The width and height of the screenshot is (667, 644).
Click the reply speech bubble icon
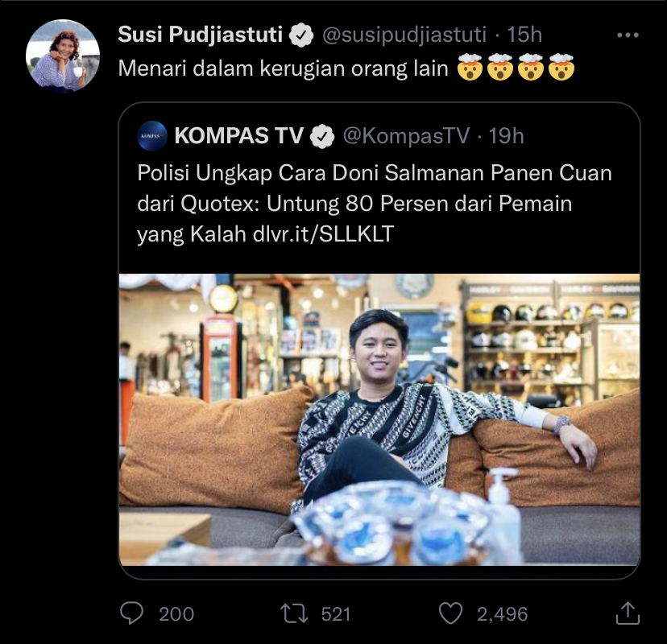click(x=131, y=613)
